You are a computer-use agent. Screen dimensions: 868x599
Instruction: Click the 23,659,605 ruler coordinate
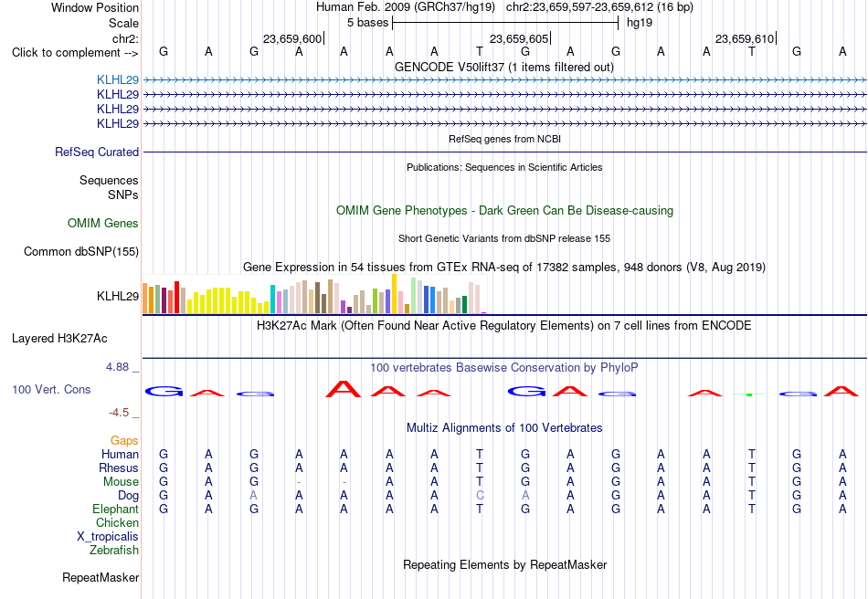(519, 38)
